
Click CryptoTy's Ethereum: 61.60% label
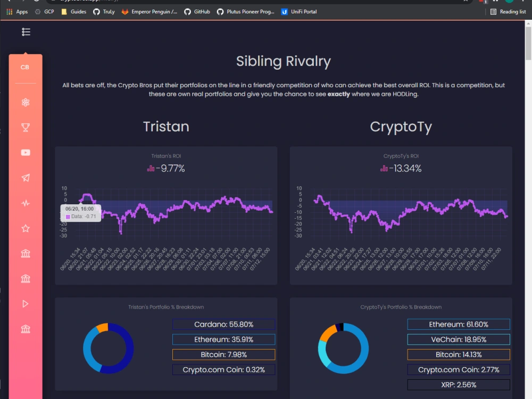pyautogui.click(x=459, y=325)
